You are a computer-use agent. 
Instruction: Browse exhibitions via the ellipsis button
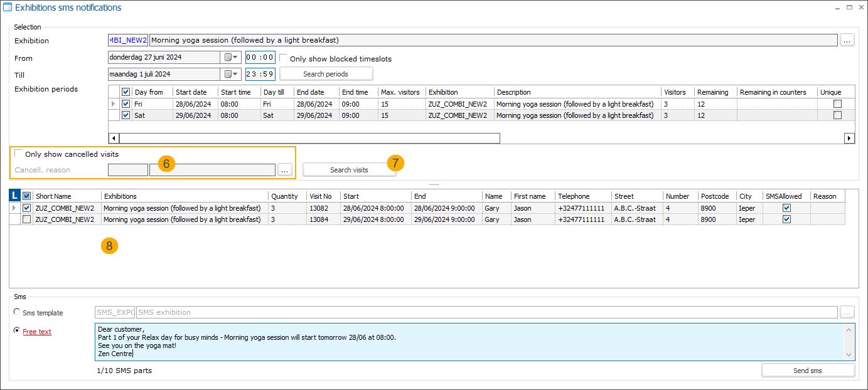[x=847, y=40]
